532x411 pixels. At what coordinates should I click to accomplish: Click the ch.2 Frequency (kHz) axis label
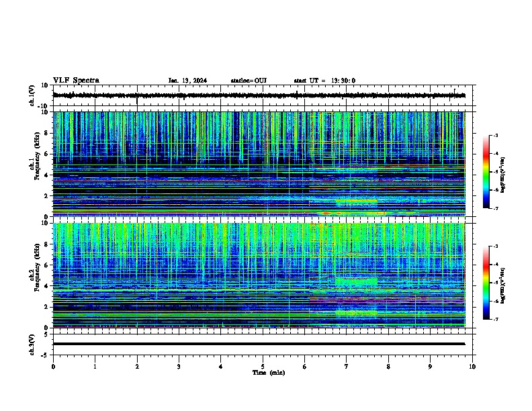pos(34,267)
